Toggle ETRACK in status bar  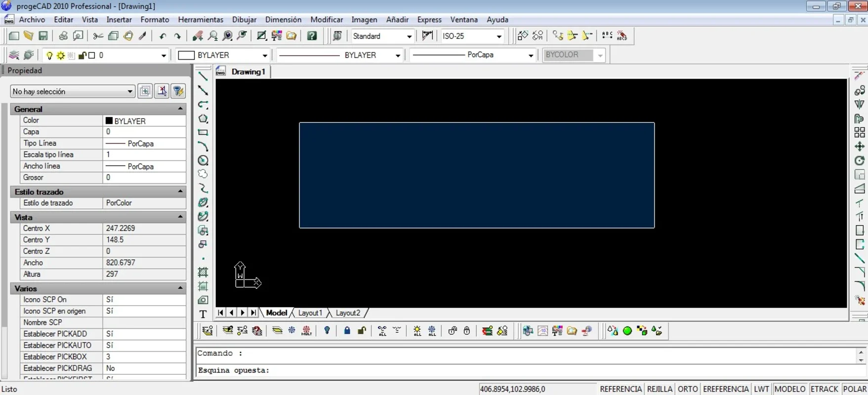point(824,389)
